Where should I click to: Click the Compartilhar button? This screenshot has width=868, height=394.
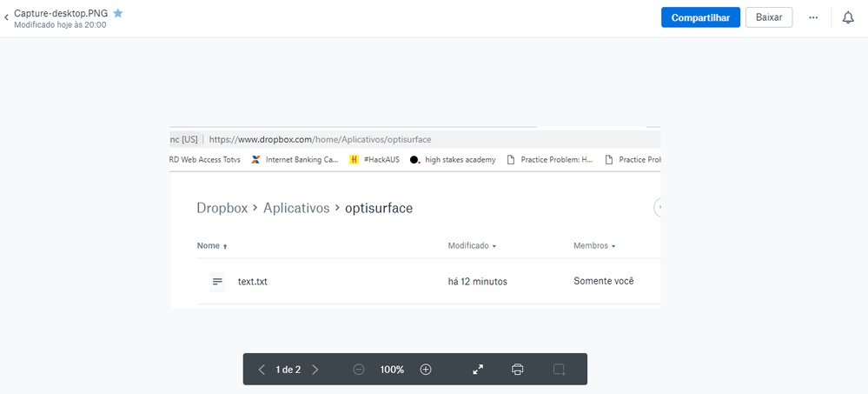(x=700, y=17)
